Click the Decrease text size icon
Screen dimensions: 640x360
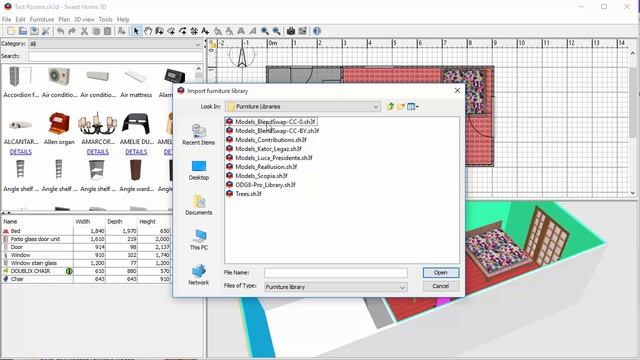[229, 31]
